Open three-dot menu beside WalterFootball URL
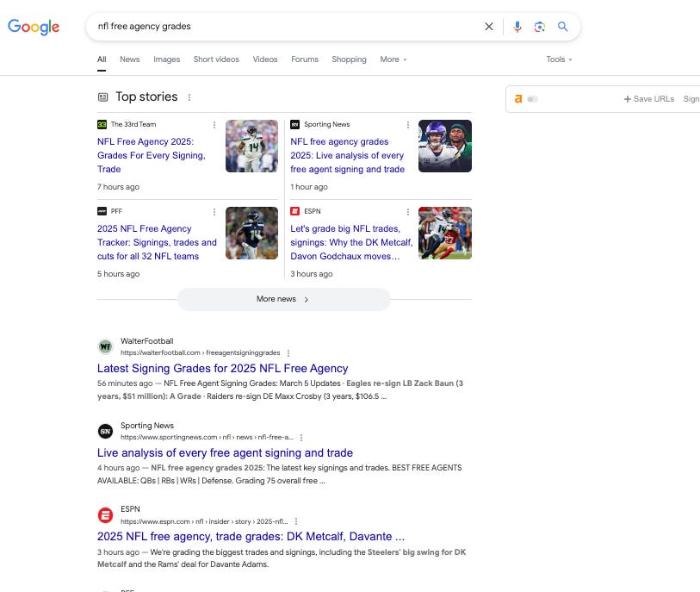This screenshot has width=700, height=592. coord(288,353)
